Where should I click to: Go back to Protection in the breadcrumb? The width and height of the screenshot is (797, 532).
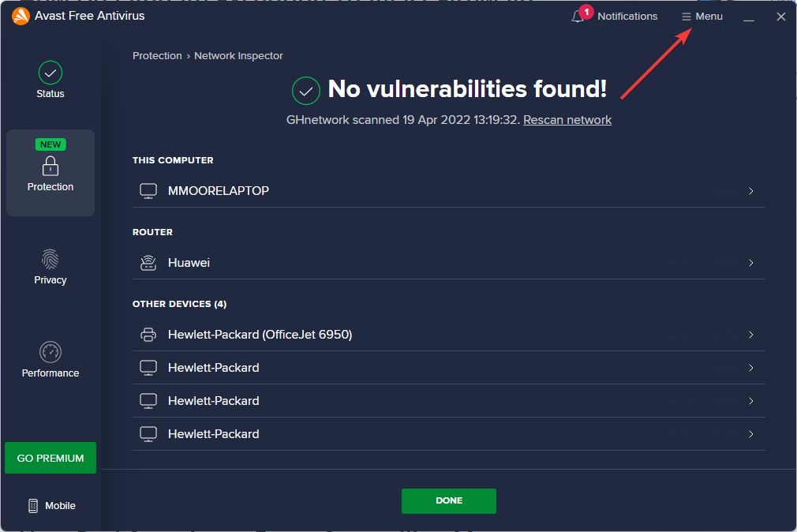(157, 56)
